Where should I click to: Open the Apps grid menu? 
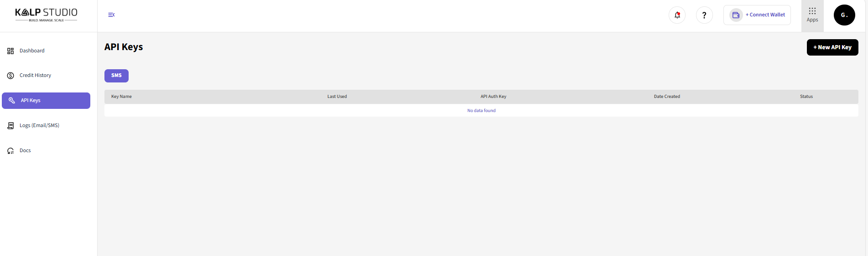click(x=812, y=15)
